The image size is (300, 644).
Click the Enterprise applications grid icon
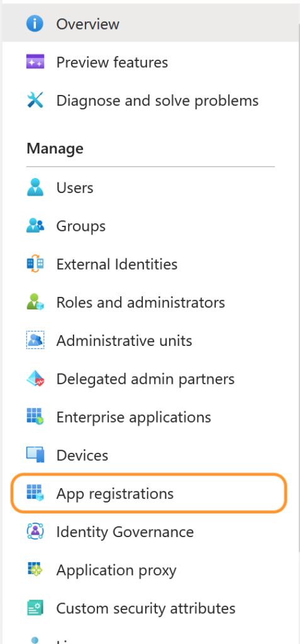35,416
